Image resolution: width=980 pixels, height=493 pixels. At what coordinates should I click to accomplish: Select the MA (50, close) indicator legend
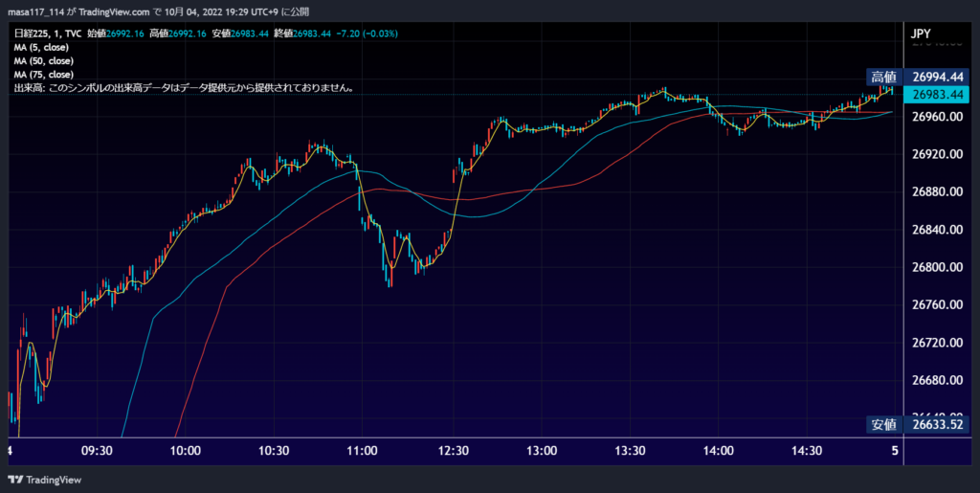tap(44, 61)
